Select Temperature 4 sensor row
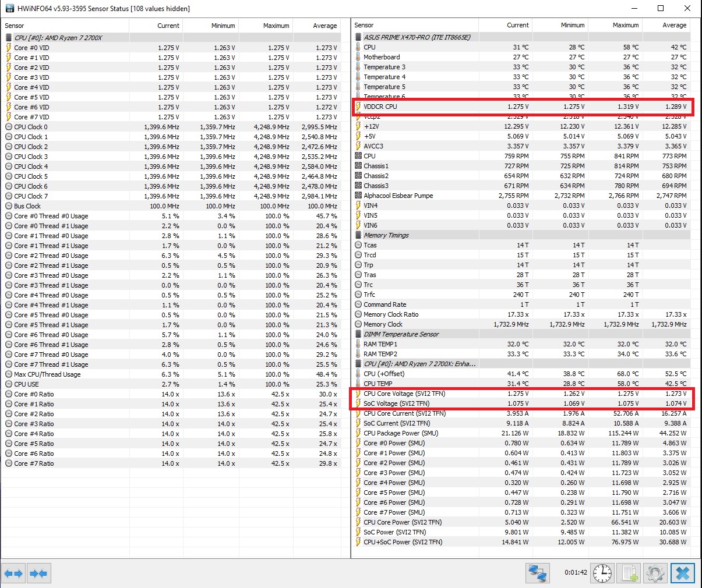702x588 pixels. point(521,77)
